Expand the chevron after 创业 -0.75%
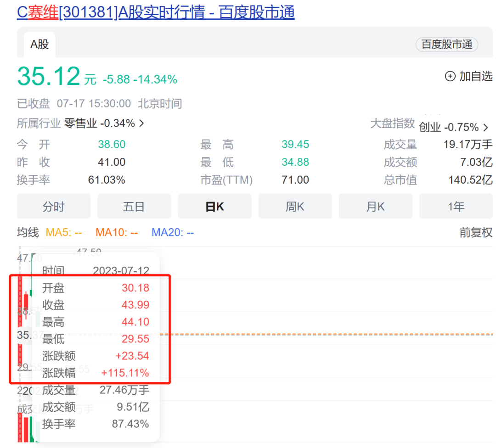This screenshot has height=448, width=496. click(x=485, y=127)
